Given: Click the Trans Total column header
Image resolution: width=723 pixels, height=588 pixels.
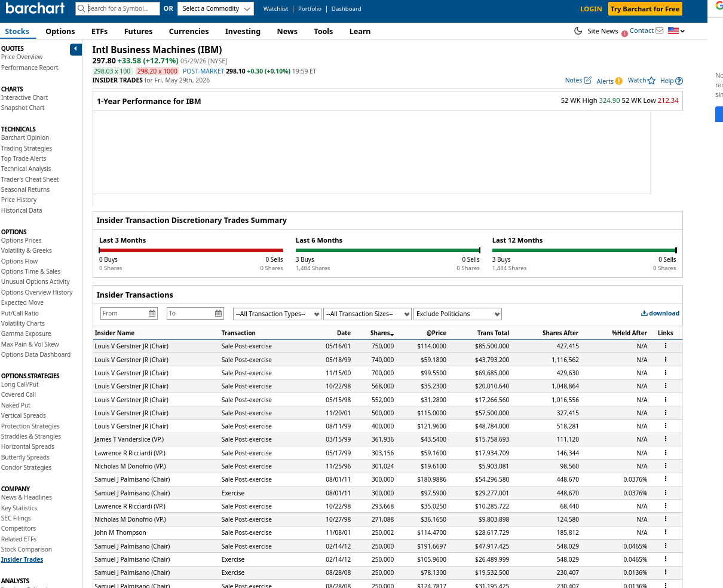Looking at the screenshot, I should pos(493,333).
